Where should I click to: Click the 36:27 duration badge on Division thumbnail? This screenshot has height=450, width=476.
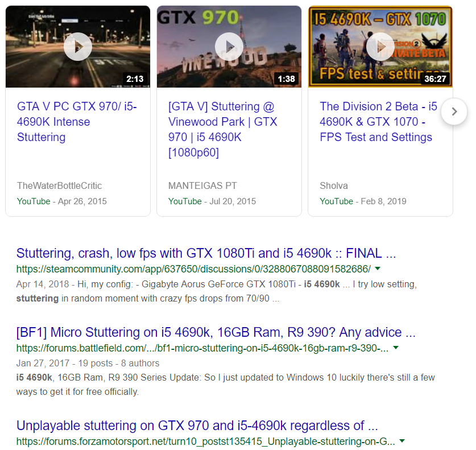coord(435,79)
